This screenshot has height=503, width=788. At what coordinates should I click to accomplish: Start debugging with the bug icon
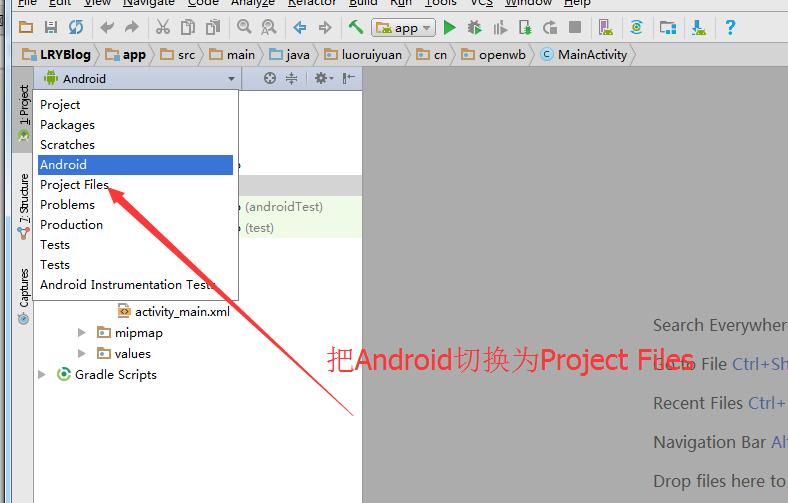click(474, 27)
